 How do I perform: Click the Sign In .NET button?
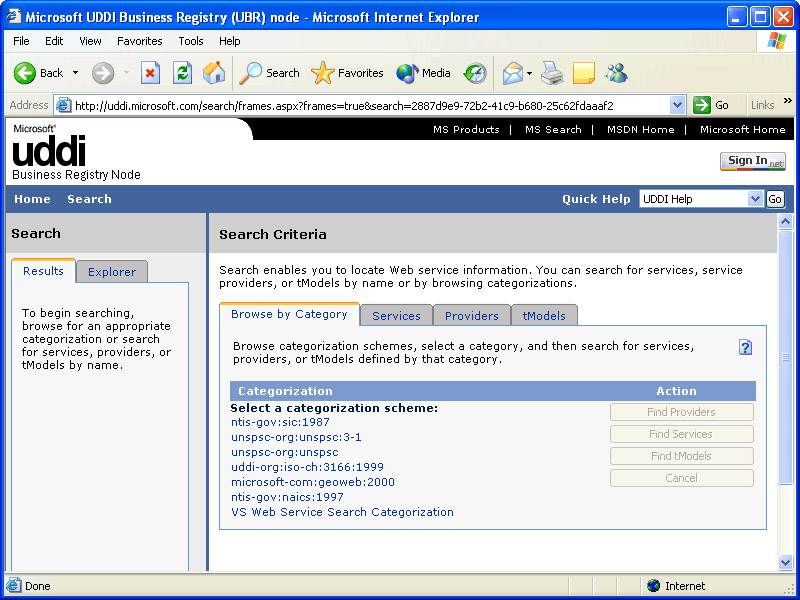pyautogui.click(x=752, y=161)
